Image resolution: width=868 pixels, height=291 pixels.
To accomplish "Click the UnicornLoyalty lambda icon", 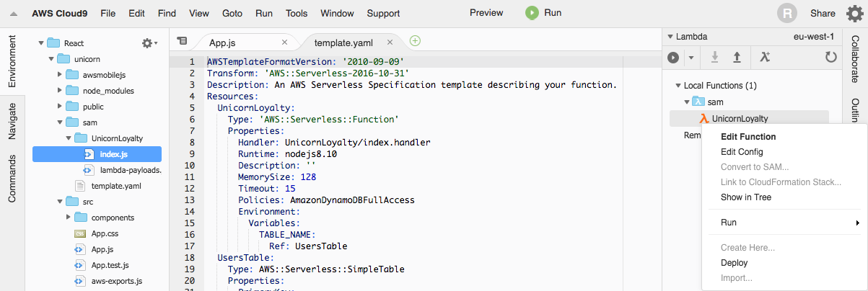I will [703, 118].
